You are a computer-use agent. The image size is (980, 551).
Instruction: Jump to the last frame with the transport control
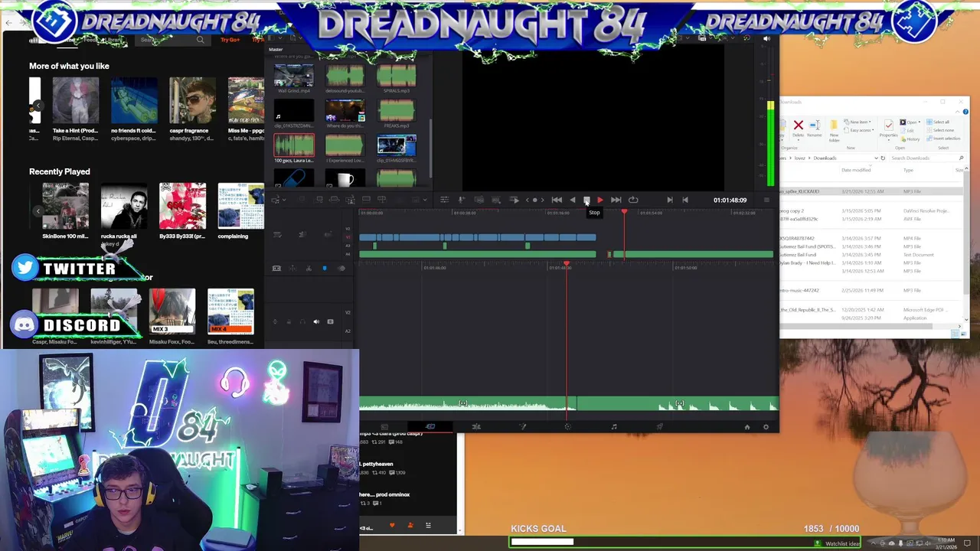(x=616, y=200)
